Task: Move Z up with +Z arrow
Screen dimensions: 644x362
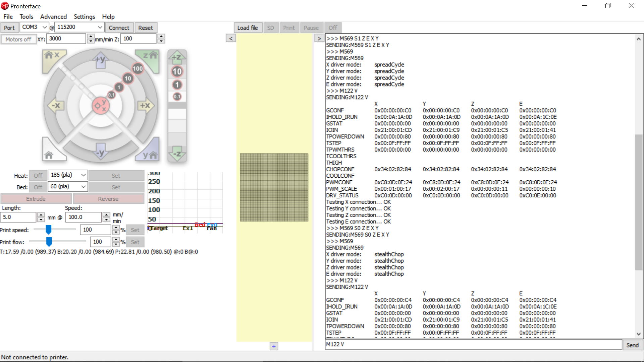Action: click(x=177, y=57)
